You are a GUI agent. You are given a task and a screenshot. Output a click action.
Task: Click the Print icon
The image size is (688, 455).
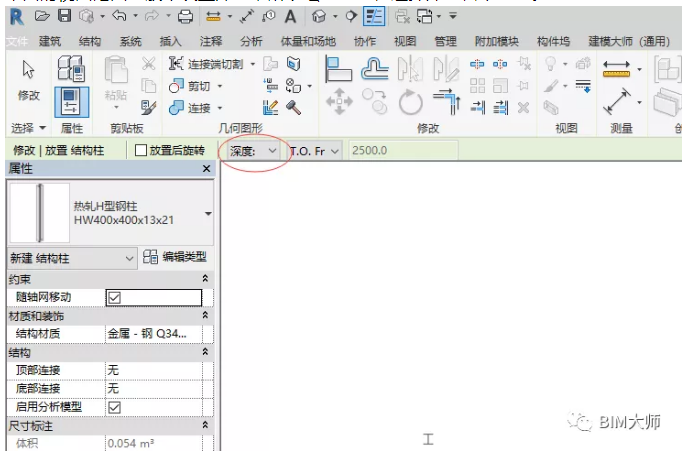point(185,17)
